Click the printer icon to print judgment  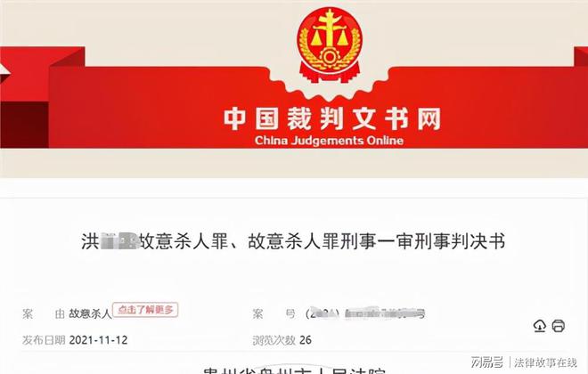pos(558,326)
